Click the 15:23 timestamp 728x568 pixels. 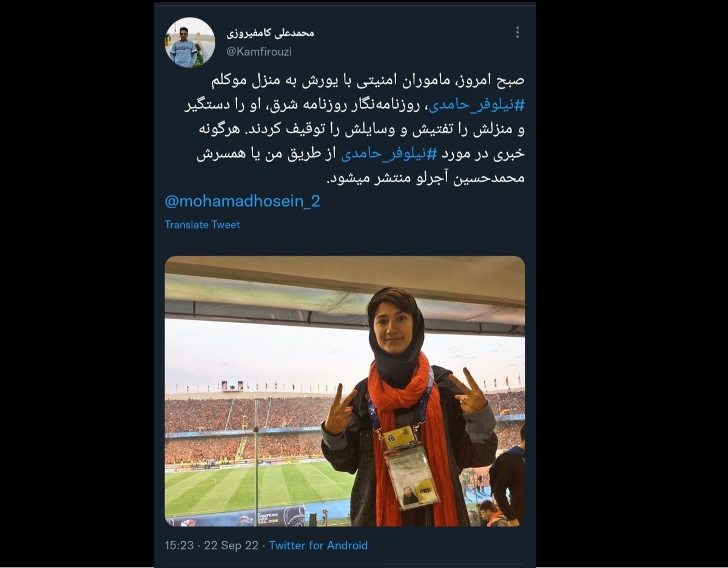click(180, 546)
